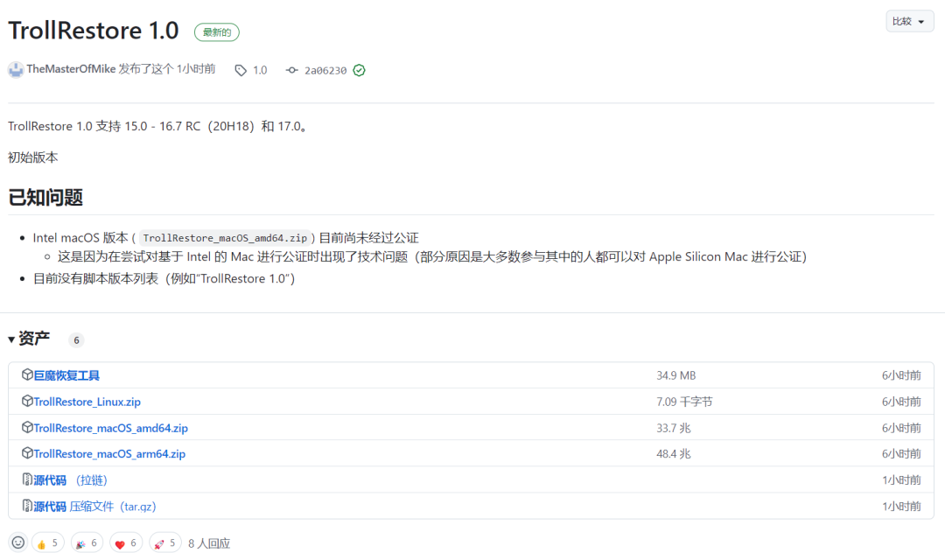This screenshot has width=945, height=560.
Task: Download TrollRestore_macOS_amd64.zip
Action: 110,428
